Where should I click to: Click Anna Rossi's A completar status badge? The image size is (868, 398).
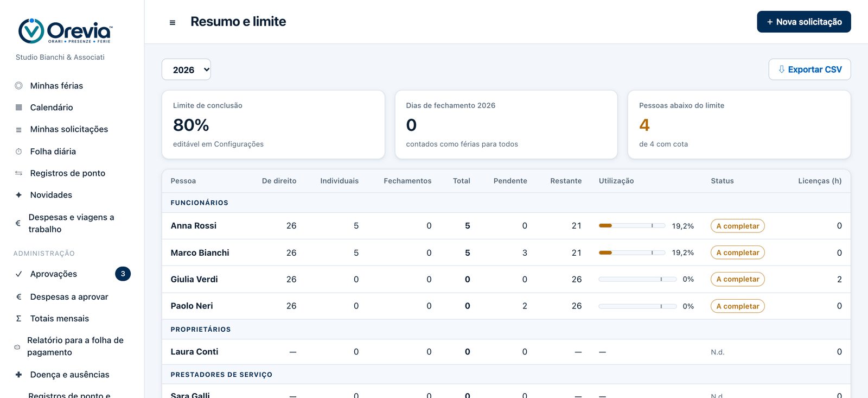pos(738,226)
